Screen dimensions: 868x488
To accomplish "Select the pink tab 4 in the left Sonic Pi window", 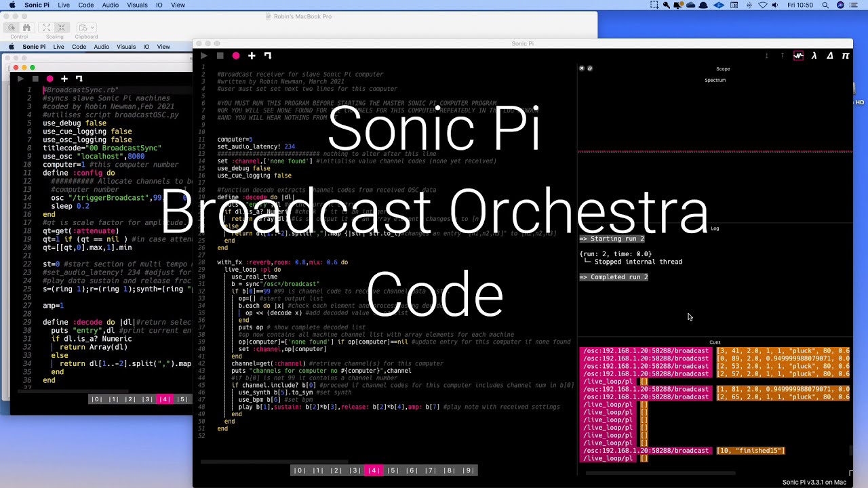I will (x=165, y=399).
